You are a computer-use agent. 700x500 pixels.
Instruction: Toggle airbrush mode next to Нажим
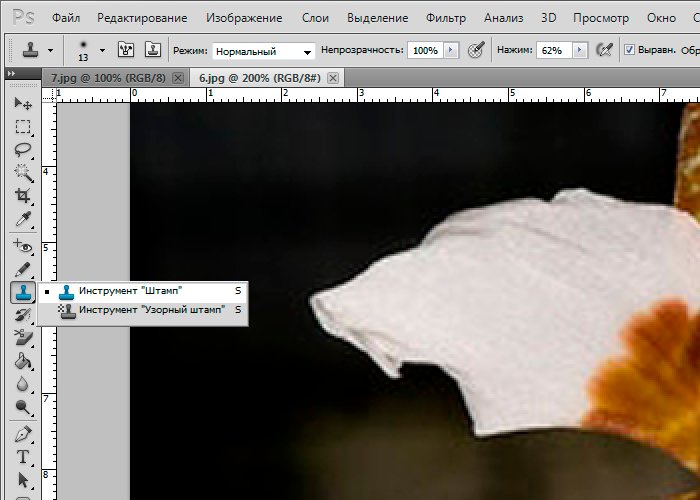[603, 50]
